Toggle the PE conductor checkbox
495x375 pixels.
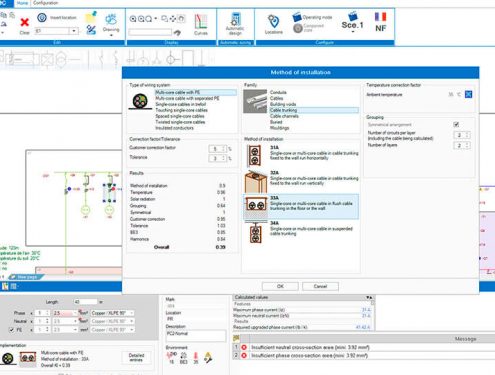12,330
